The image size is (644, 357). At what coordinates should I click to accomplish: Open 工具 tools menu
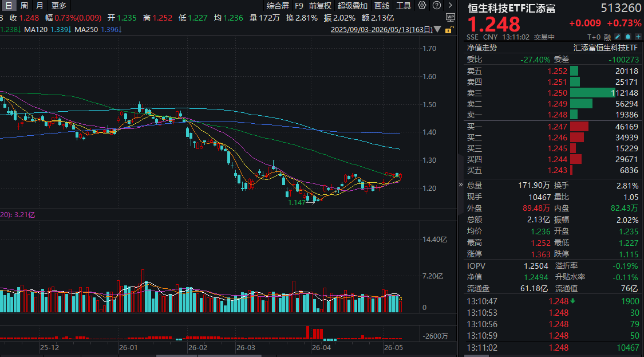click(404, 6)
